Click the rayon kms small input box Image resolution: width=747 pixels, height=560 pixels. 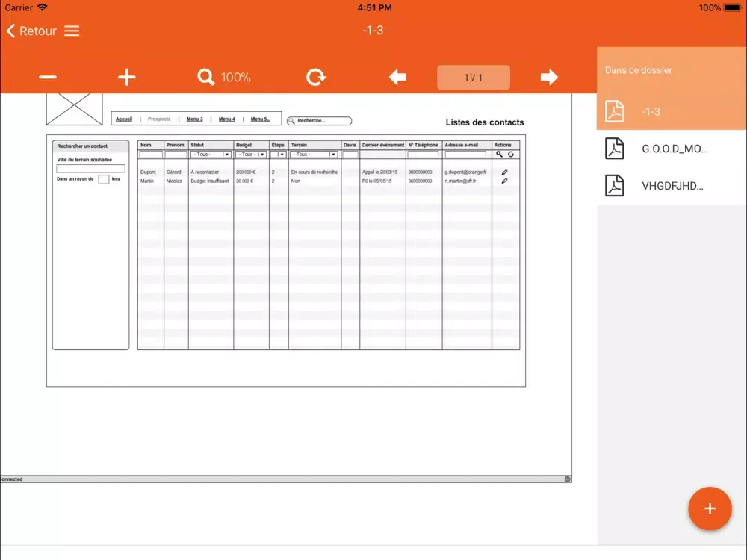(103, 179)
